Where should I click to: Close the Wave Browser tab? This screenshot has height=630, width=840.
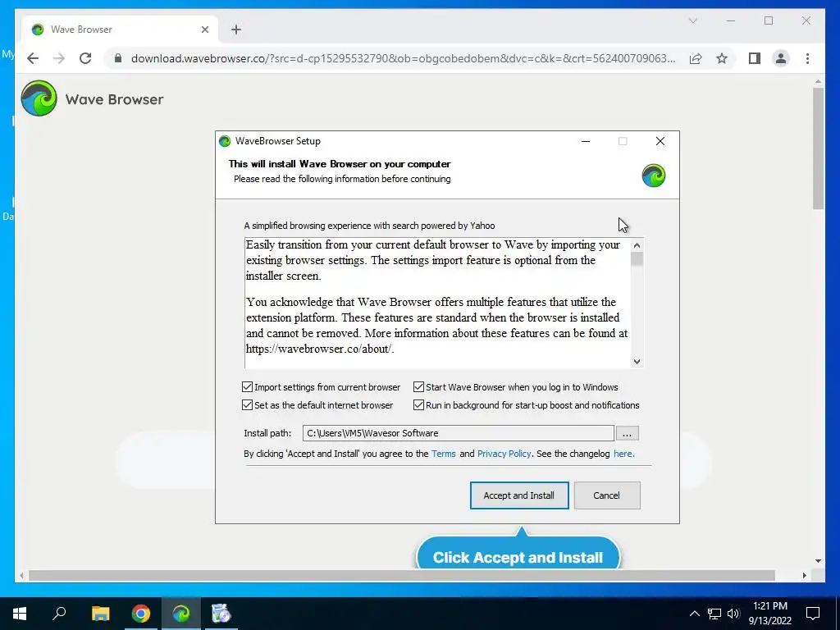point(204,30)
